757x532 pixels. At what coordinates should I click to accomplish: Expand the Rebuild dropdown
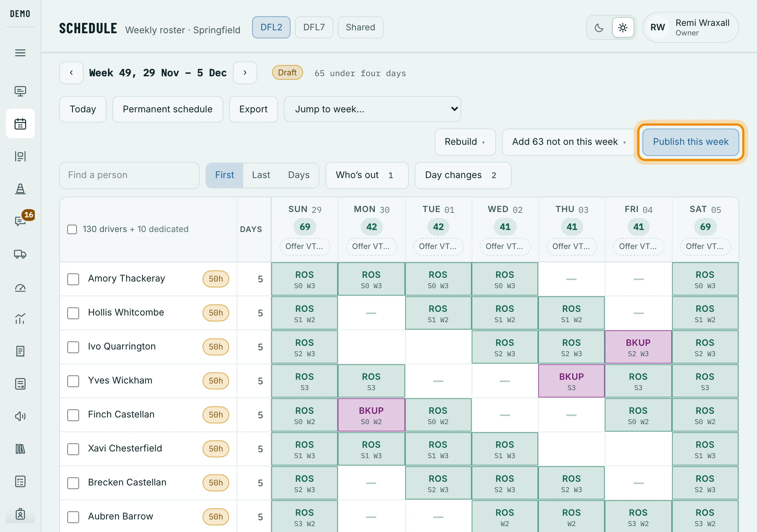[x=465, y=142]
